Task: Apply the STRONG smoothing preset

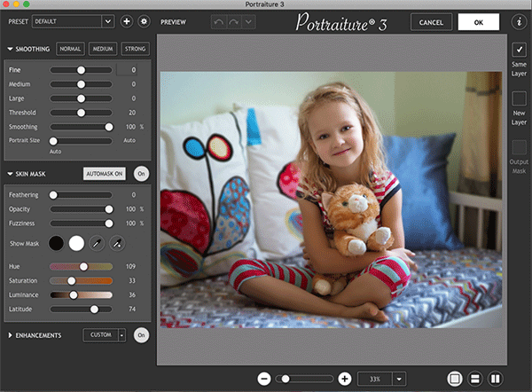Action: 135,49
